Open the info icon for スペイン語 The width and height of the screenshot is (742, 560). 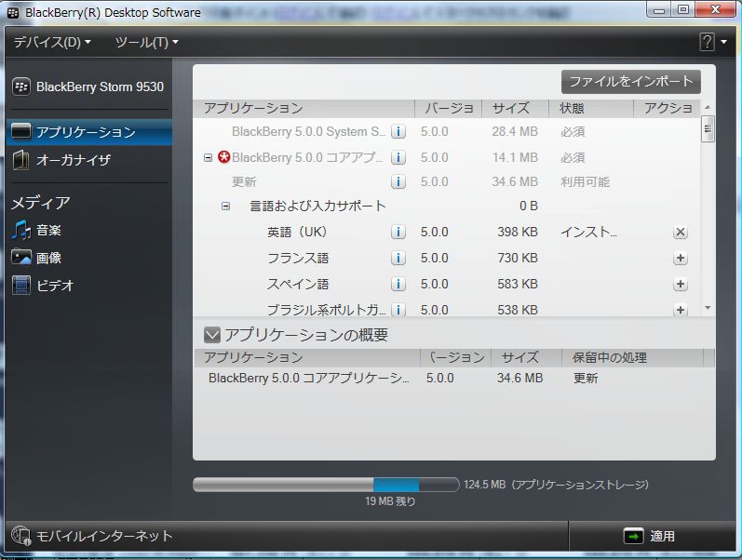[398, 284]
